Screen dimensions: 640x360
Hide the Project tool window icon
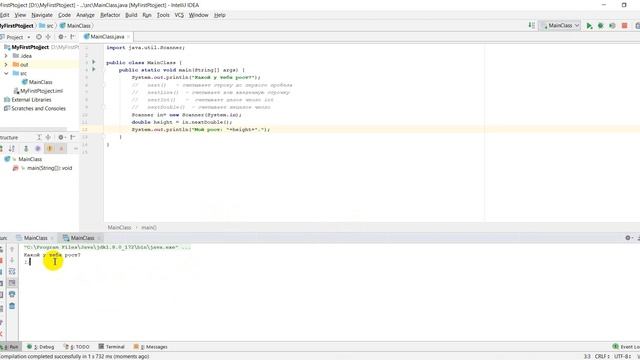(x=73, y=37)
